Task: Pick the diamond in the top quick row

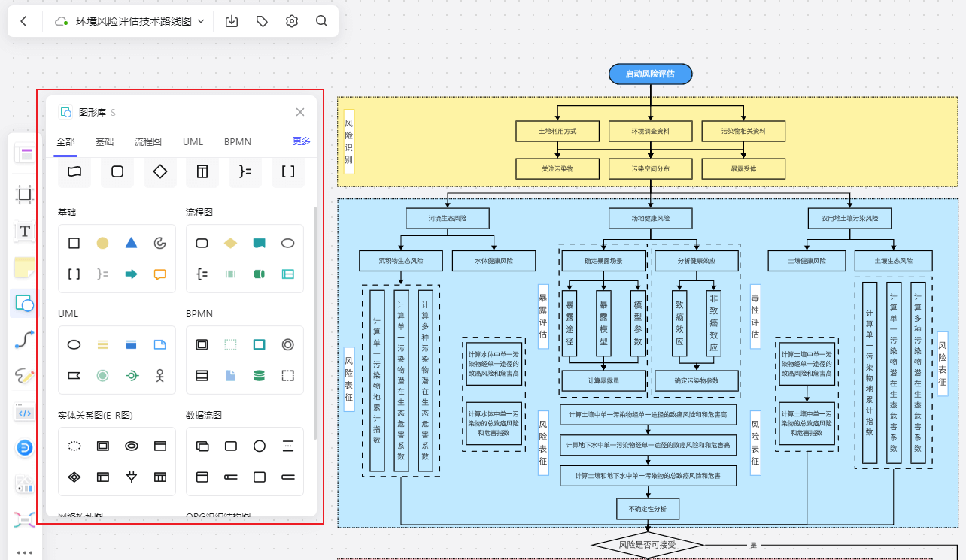Action: (159, 171)
